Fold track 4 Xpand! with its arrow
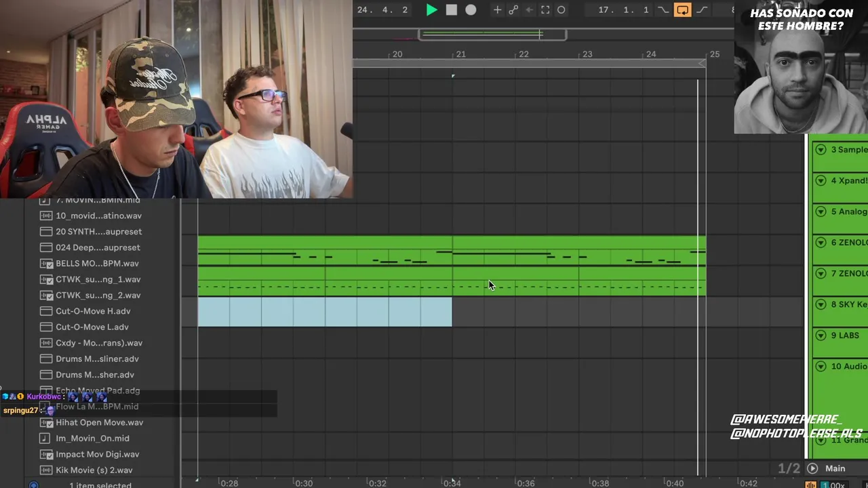The width and height of the screenshot is (868, 488). click(821, 181)
